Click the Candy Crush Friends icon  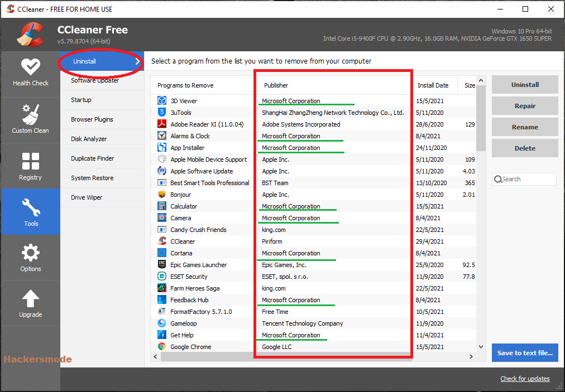pos(162,229)
